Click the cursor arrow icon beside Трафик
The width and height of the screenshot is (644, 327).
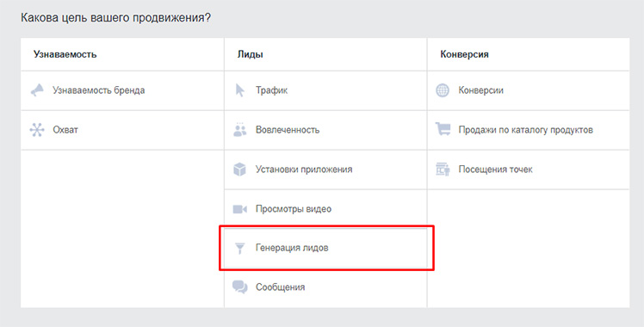[240, 90]
